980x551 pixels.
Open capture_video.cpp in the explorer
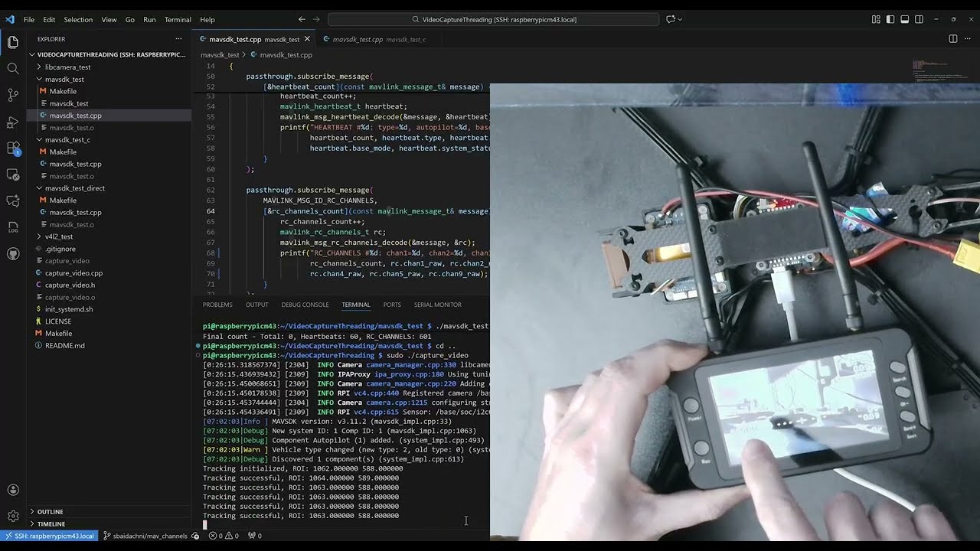[73, 272]
